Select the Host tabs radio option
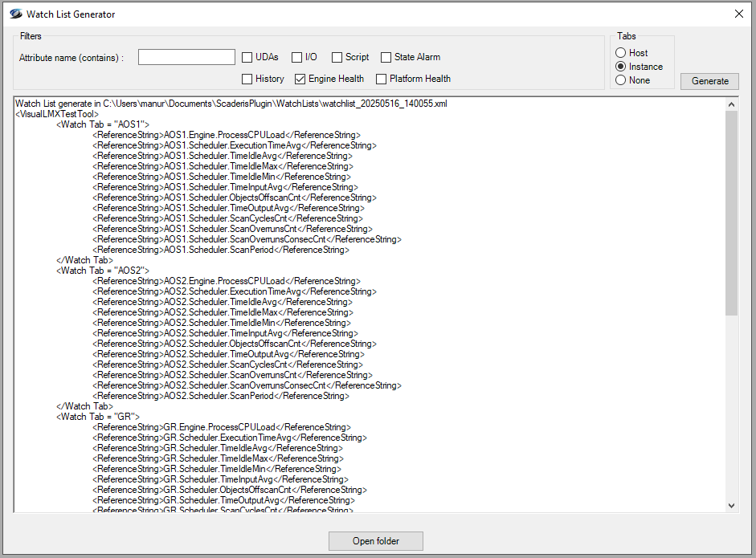Screen dimensions: 756x558 621,53
